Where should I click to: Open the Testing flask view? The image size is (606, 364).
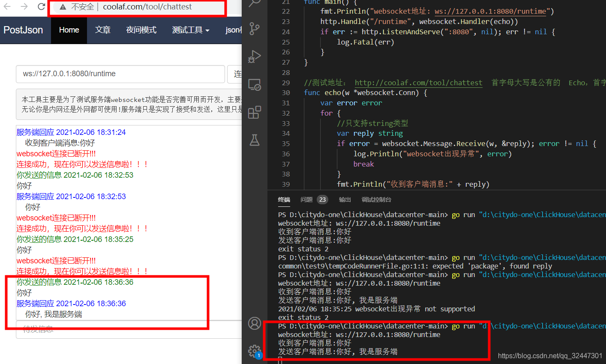coord(255,140)
